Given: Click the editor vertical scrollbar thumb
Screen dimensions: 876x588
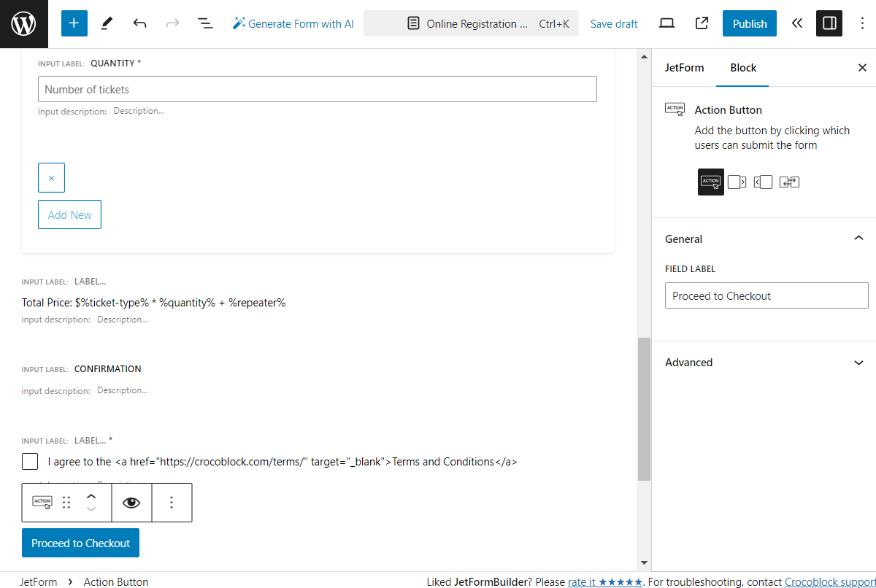Looking at the screenshot, I should click(x=644, y=409).
